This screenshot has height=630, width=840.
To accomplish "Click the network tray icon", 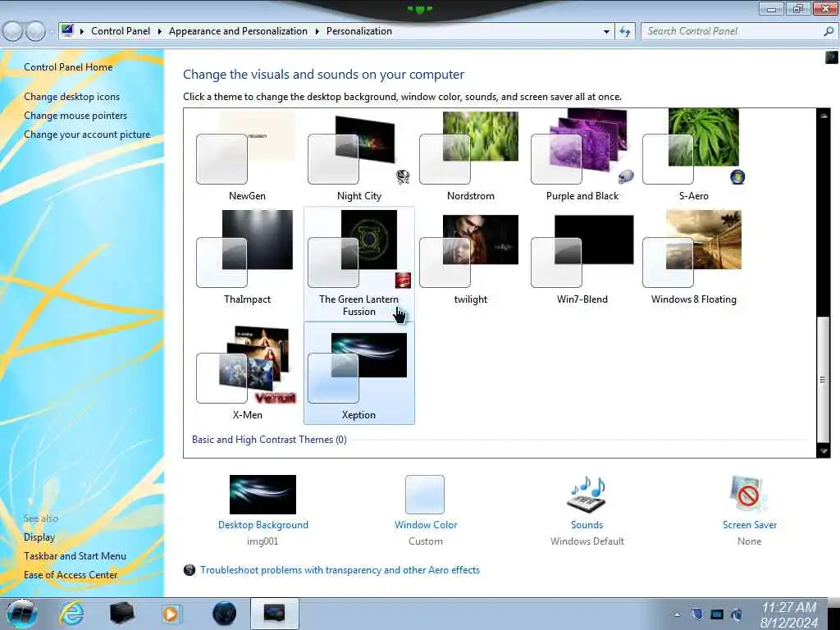I will coord(717,614).
